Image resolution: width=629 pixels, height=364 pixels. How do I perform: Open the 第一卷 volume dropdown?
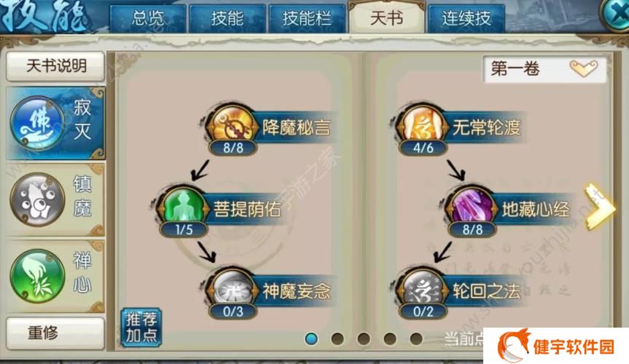coord(544,69)
